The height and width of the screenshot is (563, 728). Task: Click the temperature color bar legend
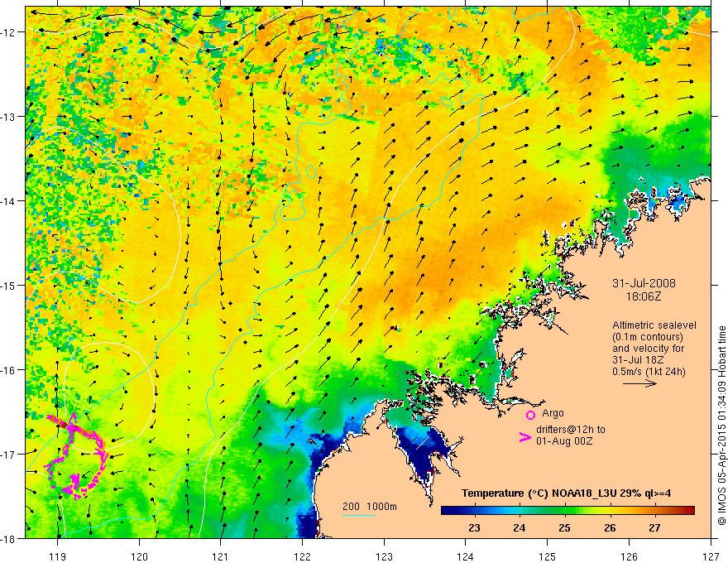[568, 511]
